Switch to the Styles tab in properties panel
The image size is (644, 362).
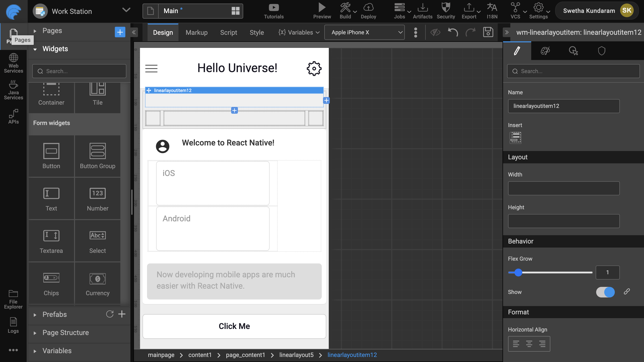[545, 51]
